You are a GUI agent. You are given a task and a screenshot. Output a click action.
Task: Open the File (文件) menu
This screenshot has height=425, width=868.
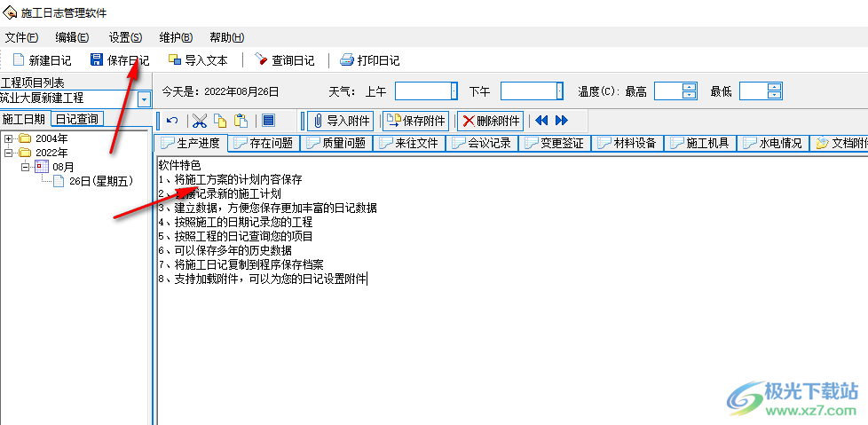tap(21, 37)
